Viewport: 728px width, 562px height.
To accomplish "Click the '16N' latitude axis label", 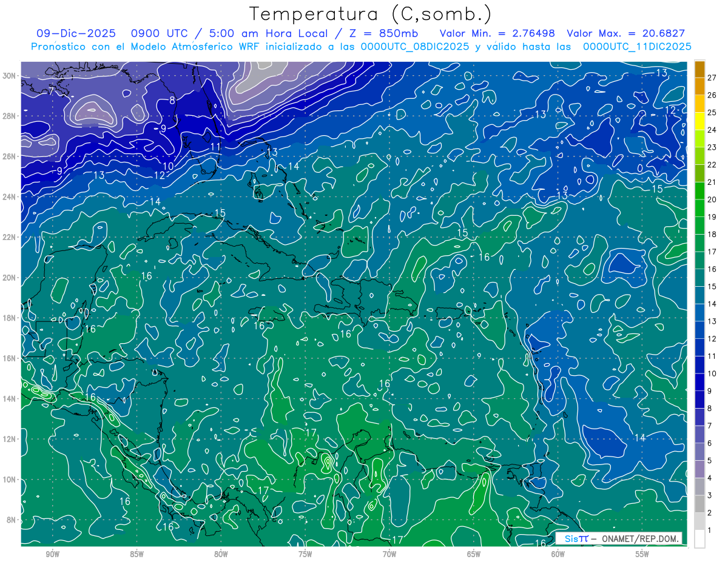I will (8, 358).
